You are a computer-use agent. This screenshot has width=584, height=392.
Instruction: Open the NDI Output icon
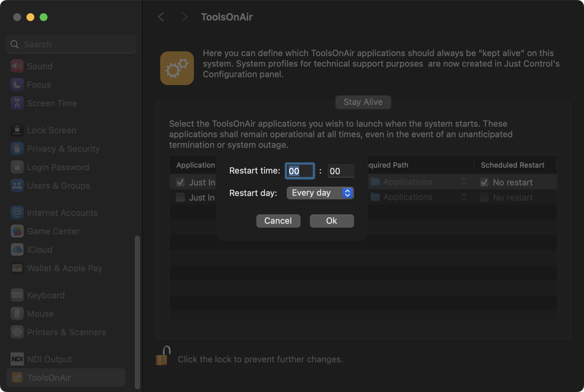pyautogui.click(x=17, y=359)
